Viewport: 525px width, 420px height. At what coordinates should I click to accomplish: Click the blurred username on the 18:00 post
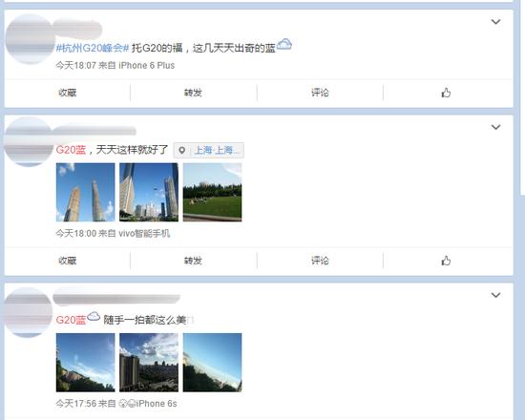(x=95, y=131)
